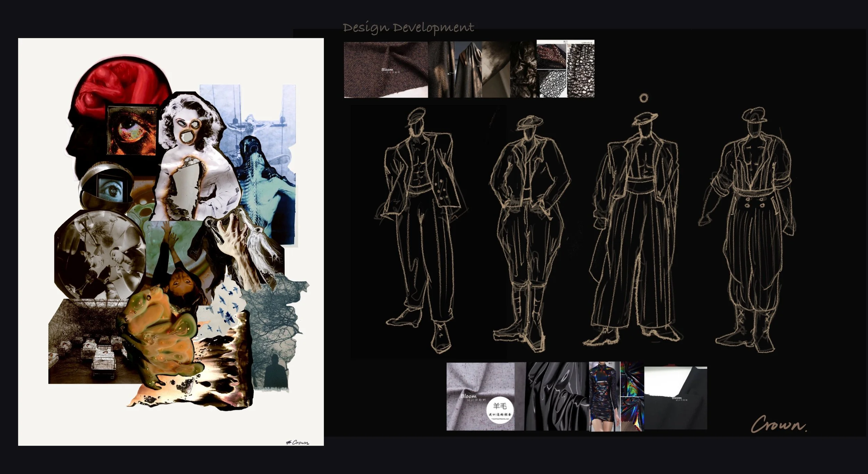Click the white round 羊毛 label badge
The height and width of the screenshot is (474, 868).
[500, 410]
